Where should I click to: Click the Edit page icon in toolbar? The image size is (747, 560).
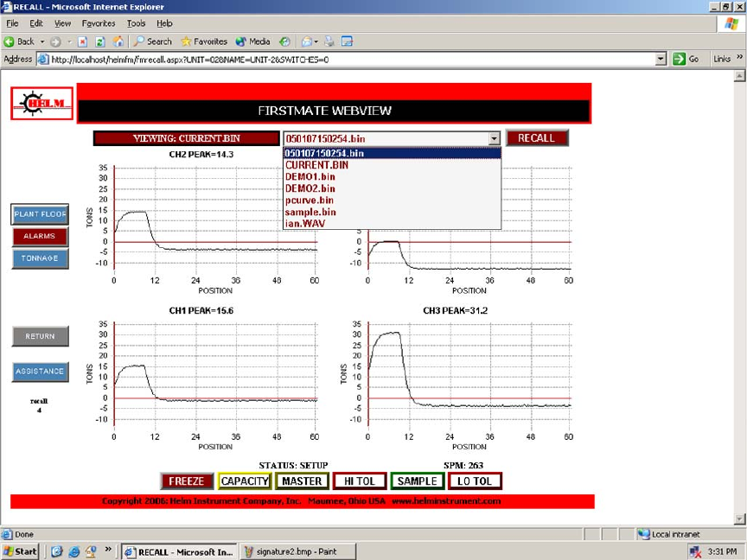(348, 41)
